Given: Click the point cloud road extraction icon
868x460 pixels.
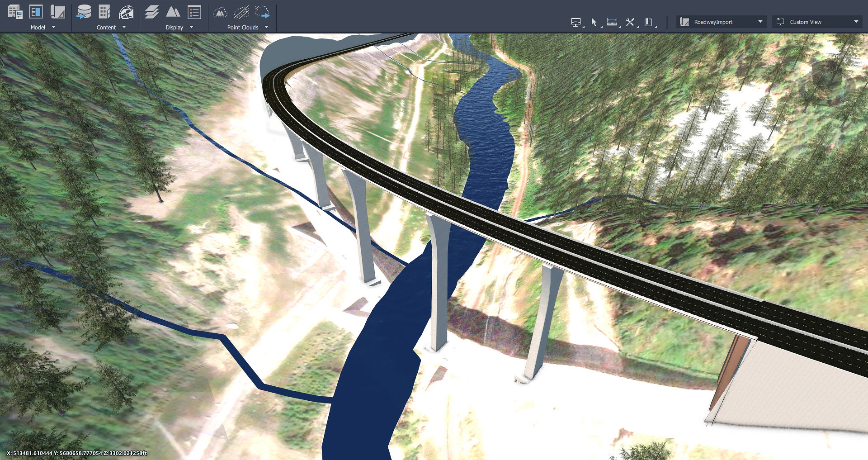Looking at the screenshot, I should (241, 12).
